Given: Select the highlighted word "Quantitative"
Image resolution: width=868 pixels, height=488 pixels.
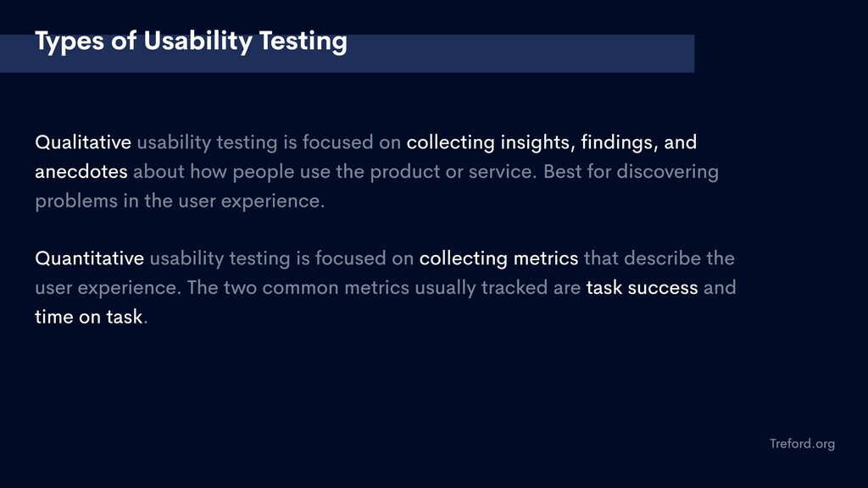Looking at the screenshot, I should [x=89, y=258].
